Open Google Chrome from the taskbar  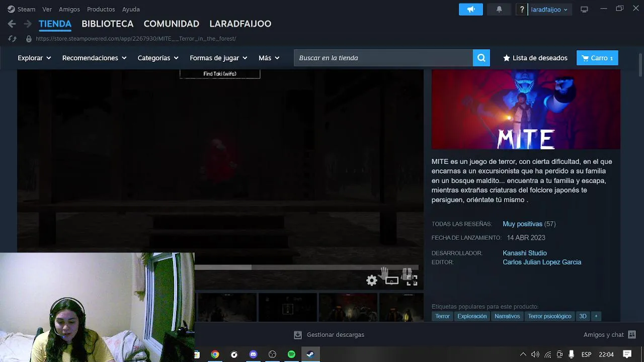click(x=215, y=354)
